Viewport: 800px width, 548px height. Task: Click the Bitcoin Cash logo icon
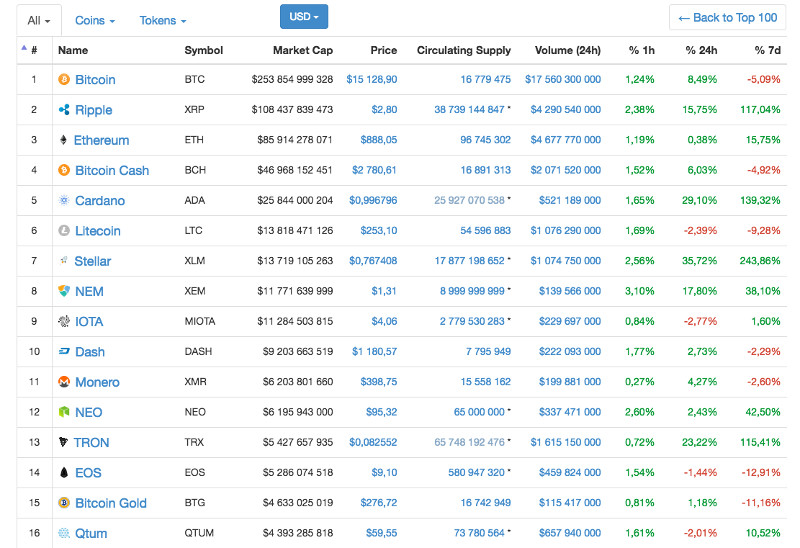(64, 170)
